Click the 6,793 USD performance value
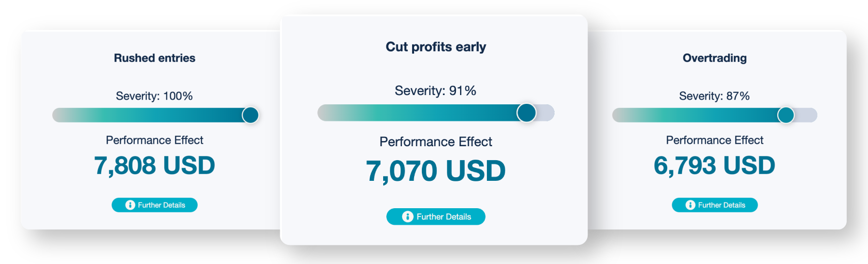Screen dimensions: 868x264 (x=715, y=165)
